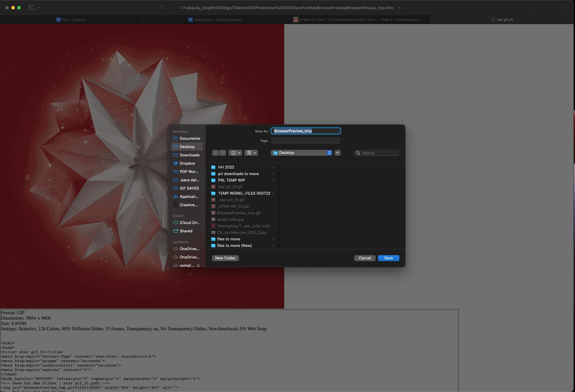Go back in the folder navigation
Viewport: 575px width, 392px height.
[x=216, y=153]
